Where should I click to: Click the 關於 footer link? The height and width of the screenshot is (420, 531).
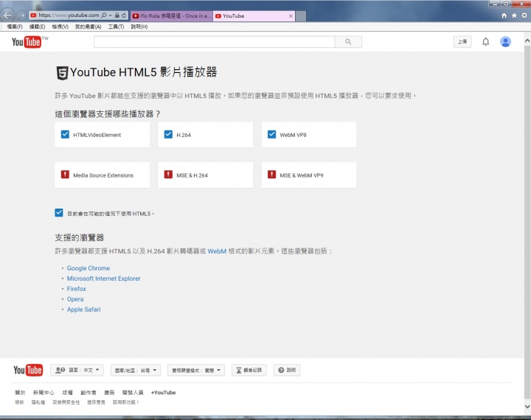[x=21, y=393]
